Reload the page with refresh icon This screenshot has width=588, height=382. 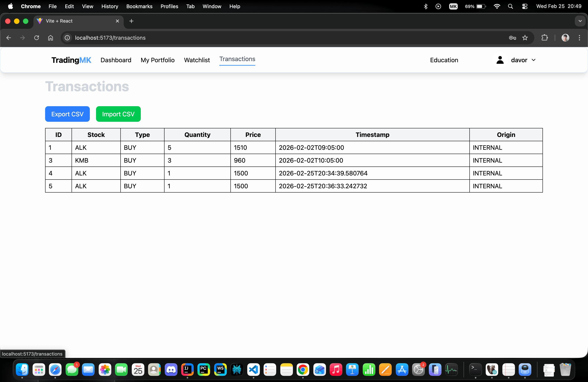tap(37, 38)
